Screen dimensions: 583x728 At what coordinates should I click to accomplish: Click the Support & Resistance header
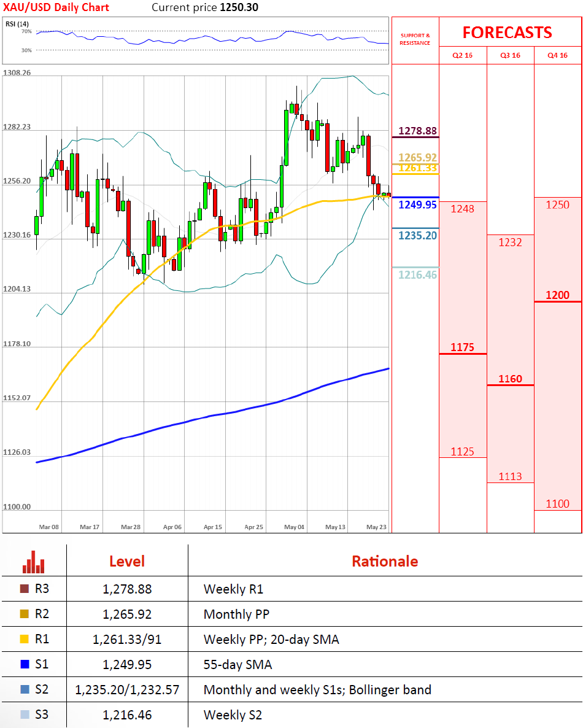point(415,39)
